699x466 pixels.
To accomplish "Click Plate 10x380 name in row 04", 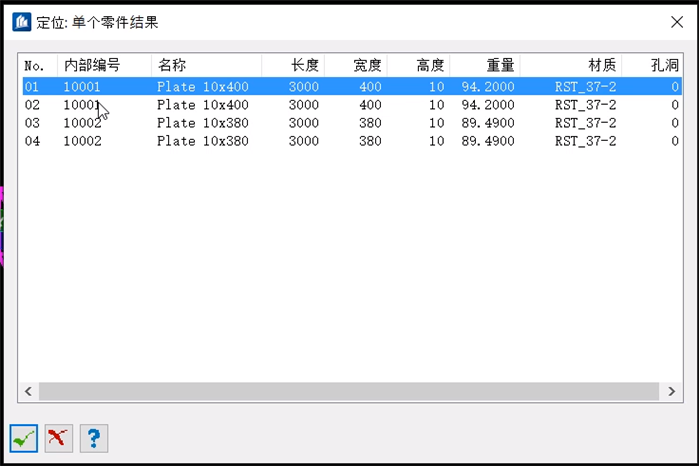I will click(203, 141).
